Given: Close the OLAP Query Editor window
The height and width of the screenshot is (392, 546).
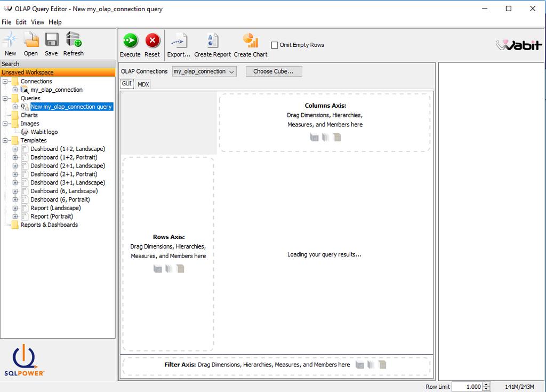Looking at the screenshot, I should pyautogui.click(x=533, y=9).
